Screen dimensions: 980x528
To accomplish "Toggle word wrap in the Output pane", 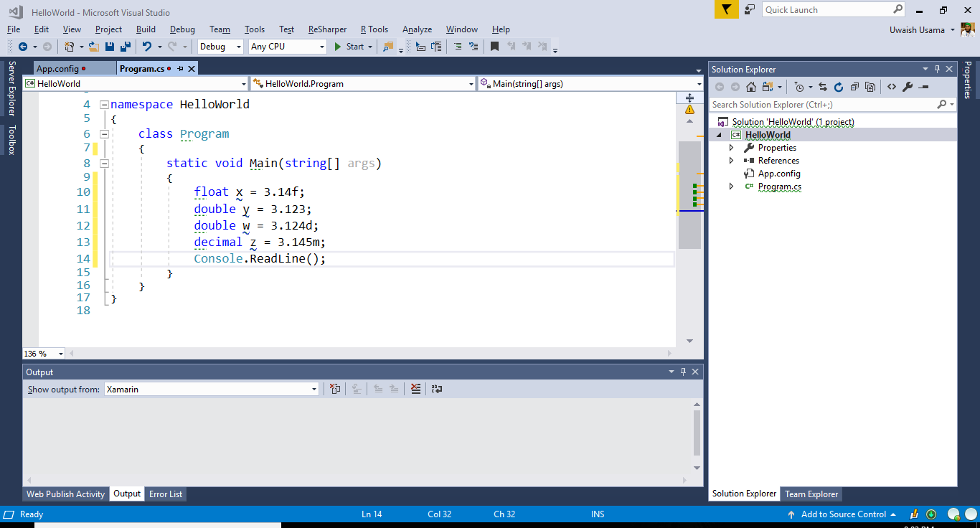I will [x=436, y=388].
